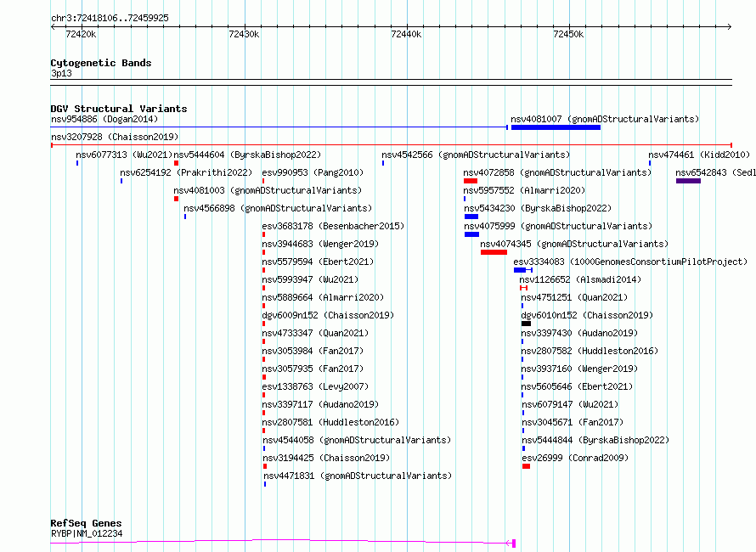Screen dimensions: 756x552
Task: Click the RefSeq Genes track title
Action: (86, 524)
